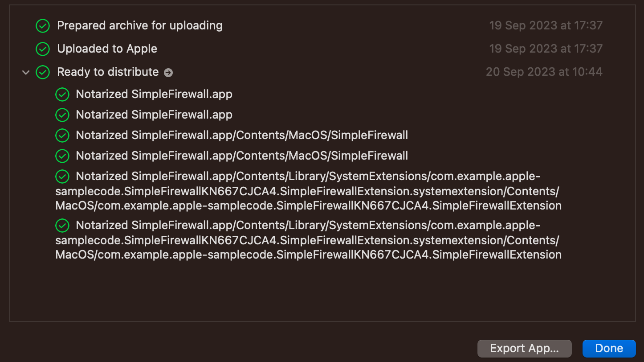
Task: Click the checkmark on the second "Notarized SimpleFirewall.app" row
Action: (62, 115)
